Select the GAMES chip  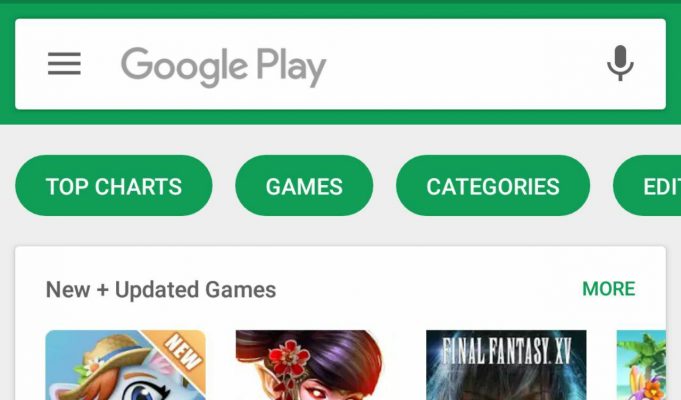(304, 186)
